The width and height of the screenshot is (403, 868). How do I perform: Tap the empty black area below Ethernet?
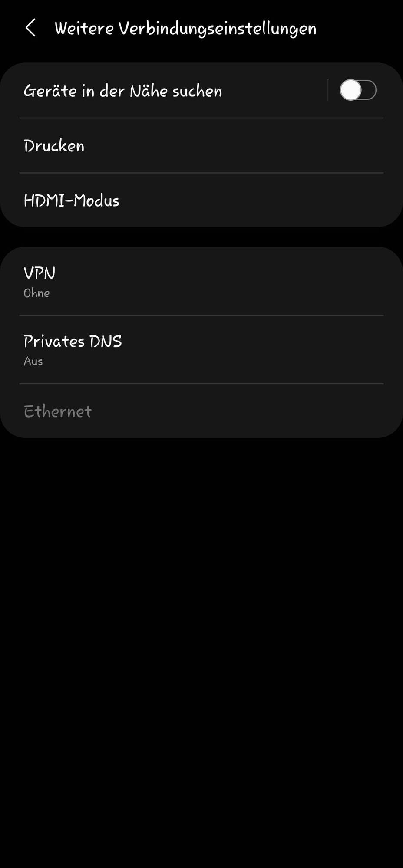[201, 651]
